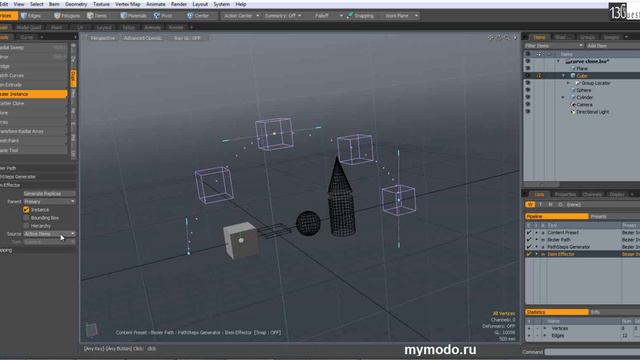640x360 pixels.
Task: Select the Radial Sweep tool
Action: point(33,47)
